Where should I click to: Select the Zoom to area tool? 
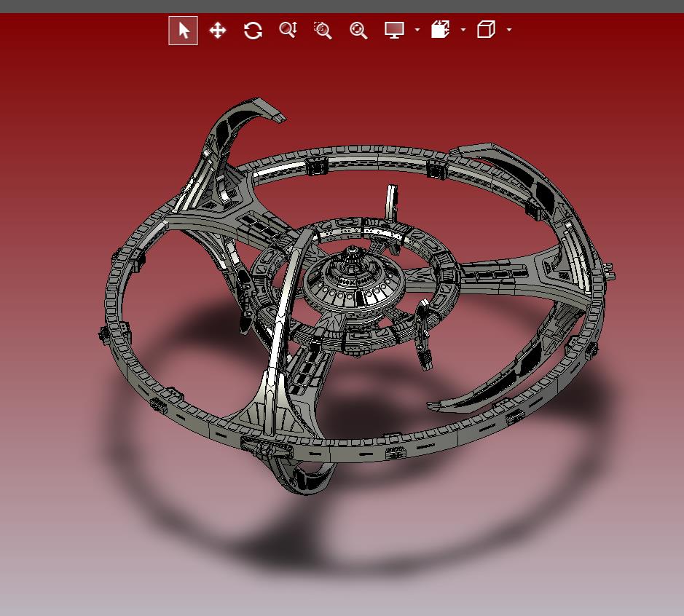click(323, 31)
